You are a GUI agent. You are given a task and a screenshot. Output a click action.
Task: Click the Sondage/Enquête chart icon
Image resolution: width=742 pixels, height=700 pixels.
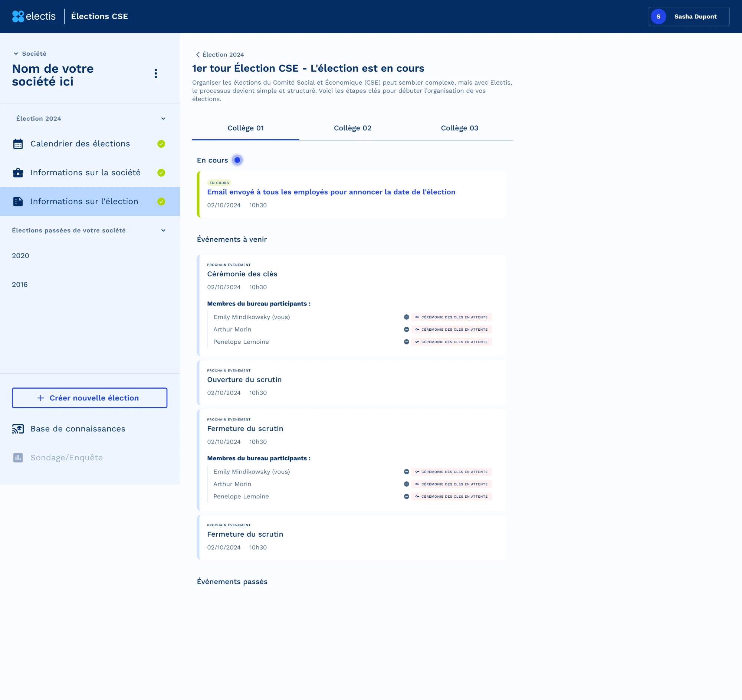pos(18,458)
